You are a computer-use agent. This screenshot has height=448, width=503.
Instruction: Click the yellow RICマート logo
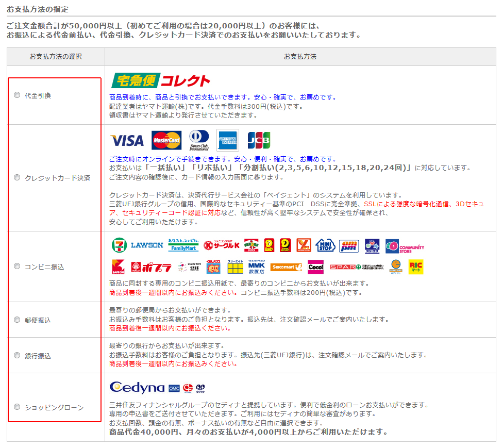click(x=416, y=267)
